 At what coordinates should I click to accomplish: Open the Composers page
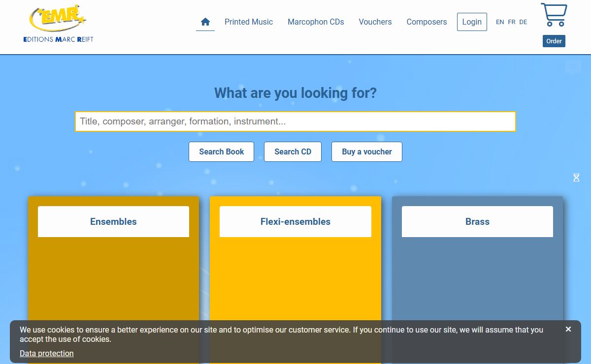tap(427, 22)
